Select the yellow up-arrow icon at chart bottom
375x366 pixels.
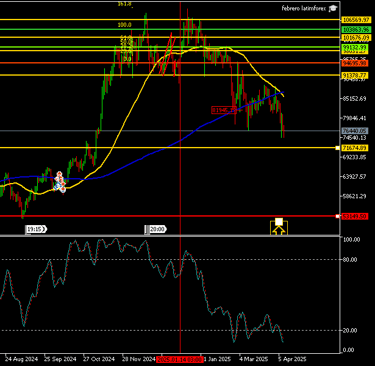tap(279, 230)
